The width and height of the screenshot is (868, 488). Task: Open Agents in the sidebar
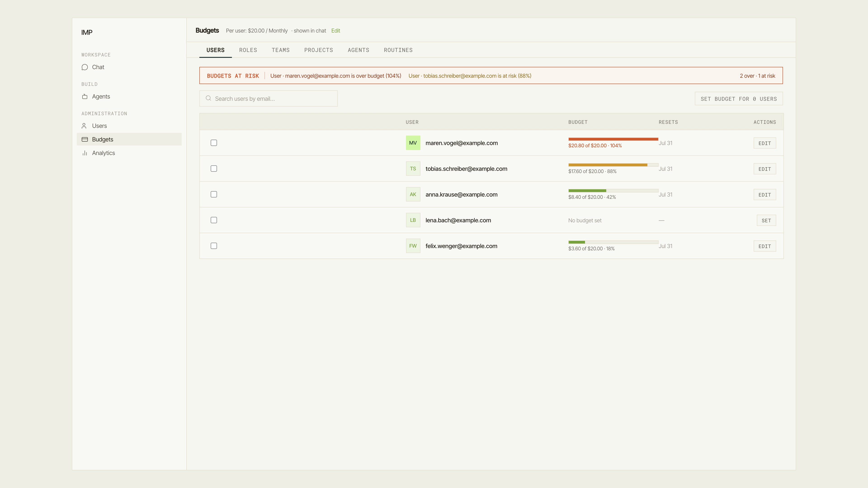pyautogui.click(x=129, y=96)
